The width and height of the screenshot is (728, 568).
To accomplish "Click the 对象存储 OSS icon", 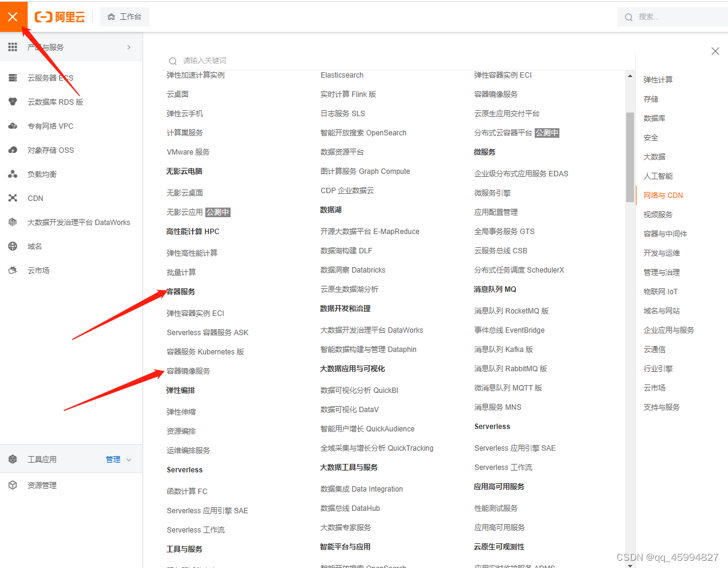I will point(13,150).
